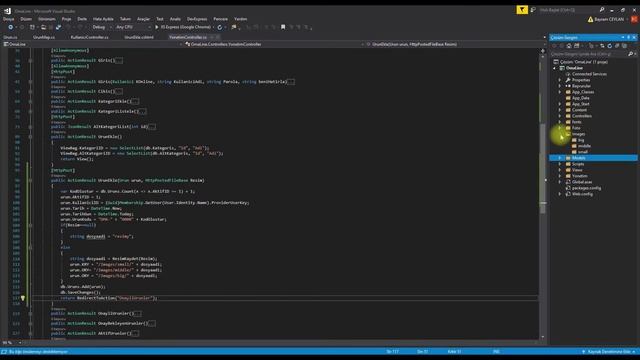Select the App_Data folder
Image resolution: width=640 pixels, height=360 pixels.
click(x=580, y=98)
